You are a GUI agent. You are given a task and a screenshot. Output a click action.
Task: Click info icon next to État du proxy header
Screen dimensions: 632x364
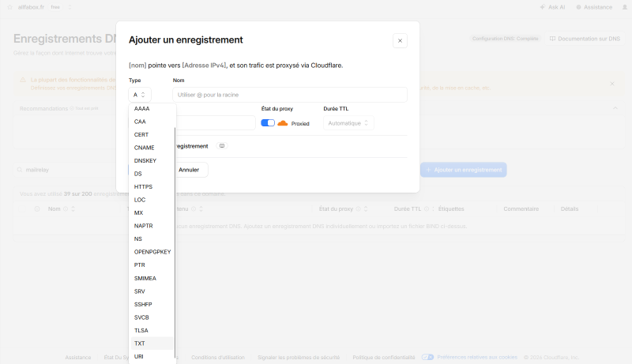tap(358, 209)
